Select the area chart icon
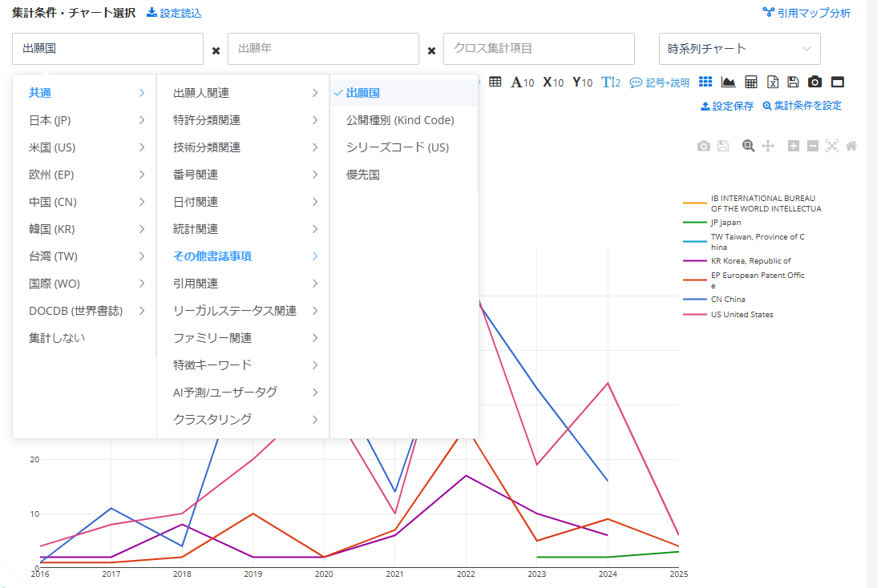 [x=728, y=82]
